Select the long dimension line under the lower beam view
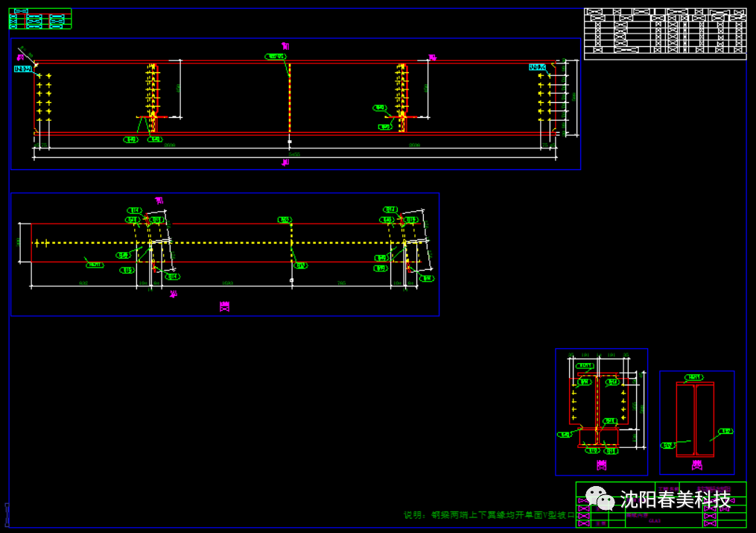Viewport: 756px width, 533px height. pyautogui.click(x=223, y=286)
